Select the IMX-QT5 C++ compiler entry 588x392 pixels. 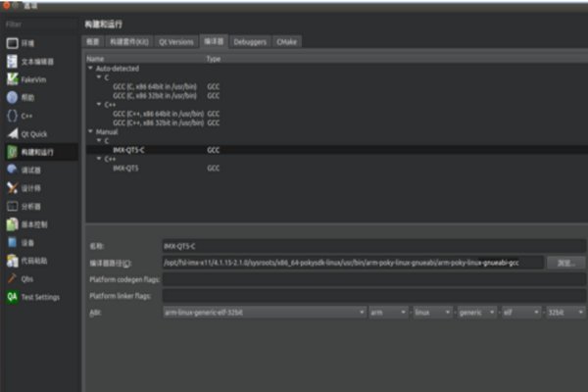pos(125,169)
